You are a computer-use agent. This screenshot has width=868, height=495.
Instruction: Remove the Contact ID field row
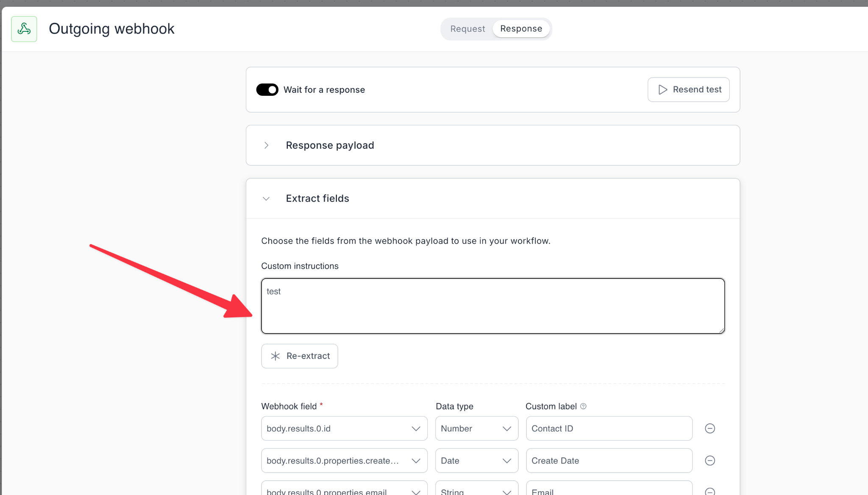pos(710,428)
